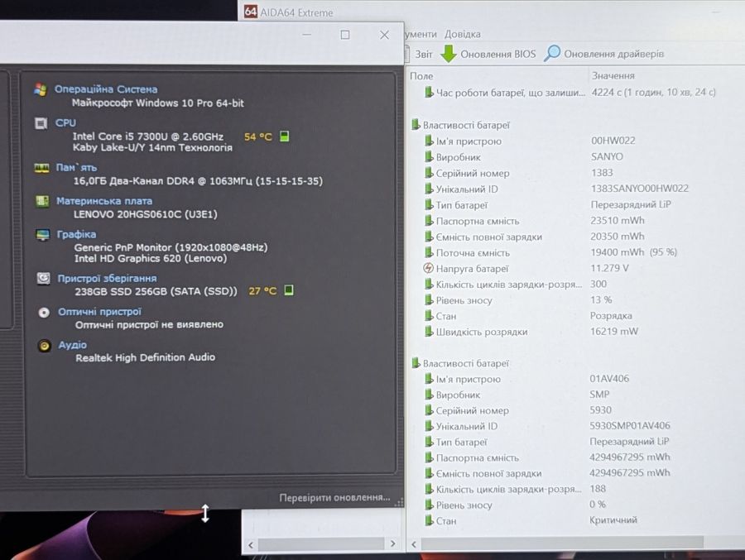Select 11.279 V voltage value
Image resolution: width=745 pixels, height=560 pixels.
point(609,268)
